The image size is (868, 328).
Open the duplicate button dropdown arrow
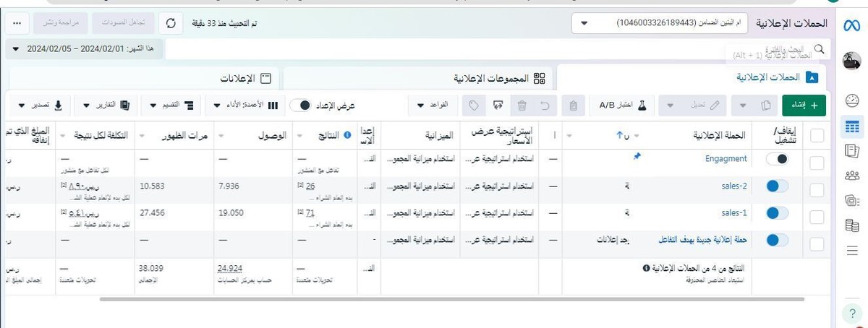744,105
